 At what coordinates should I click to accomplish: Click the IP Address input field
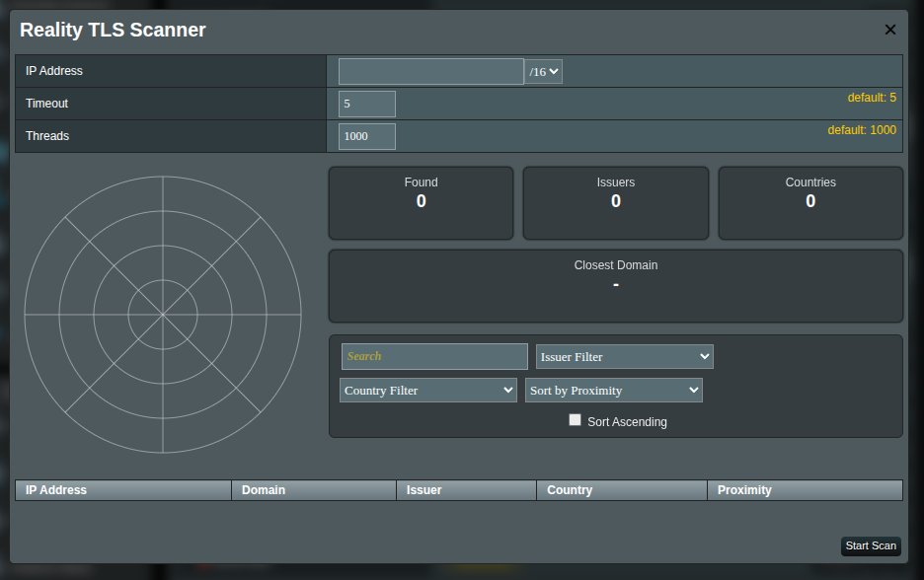430,71
